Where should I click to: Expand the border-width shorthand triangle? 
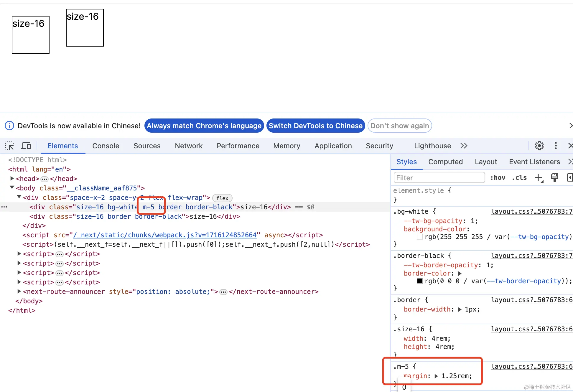pyautogui.click(x=460, y=309)
